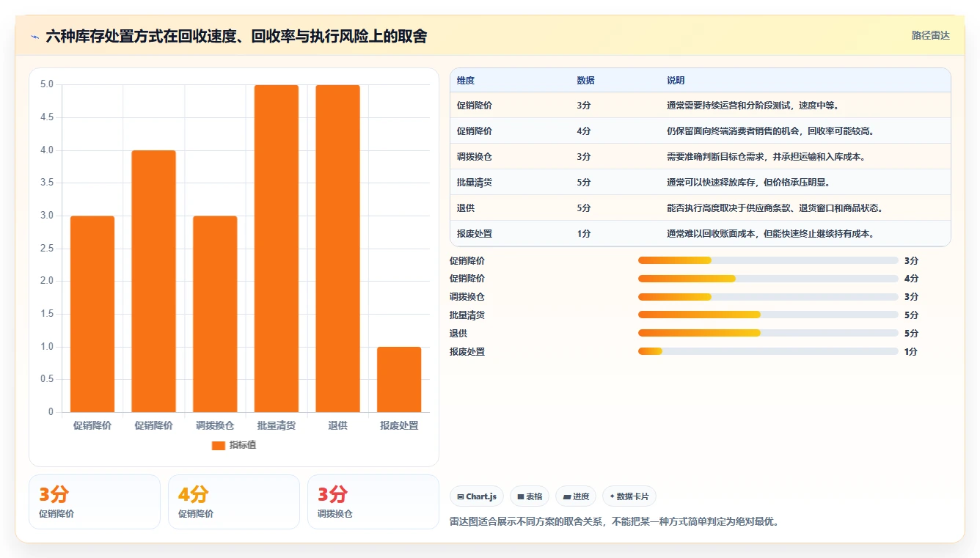
Task: Click the lightning icon beside the page title
Action: (x=35, y=36)
